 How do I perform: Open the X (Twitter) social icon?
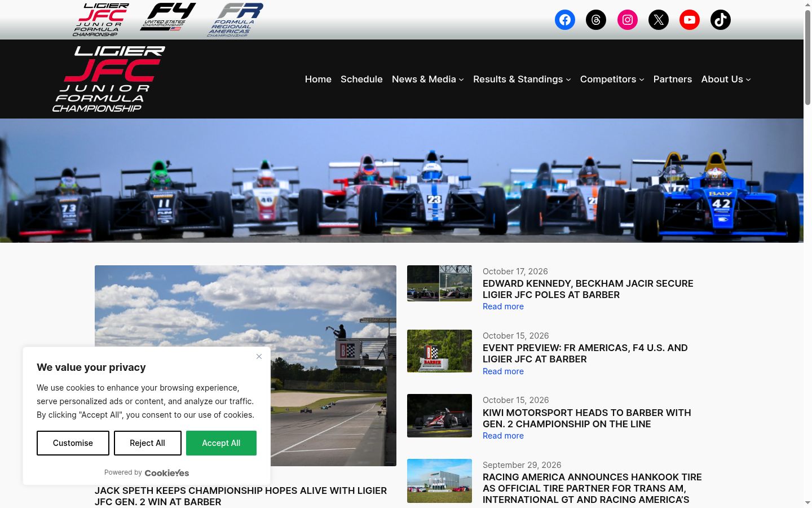click(659, 20)
